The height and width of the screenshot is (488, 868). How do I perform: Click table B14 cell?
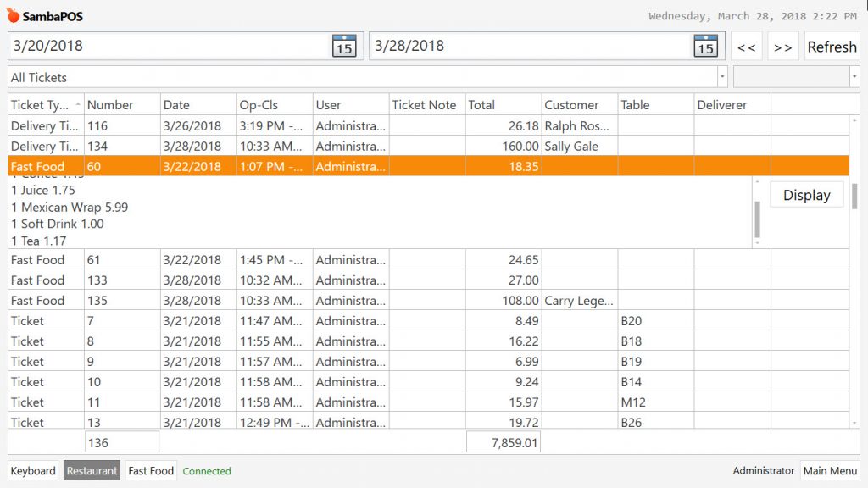click(656, 382)
